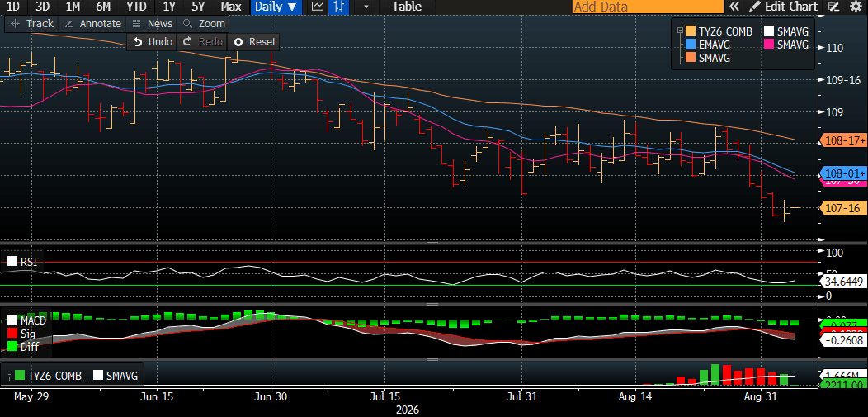Open the annotation edit pencil-list icon

[x=833, y=7]
